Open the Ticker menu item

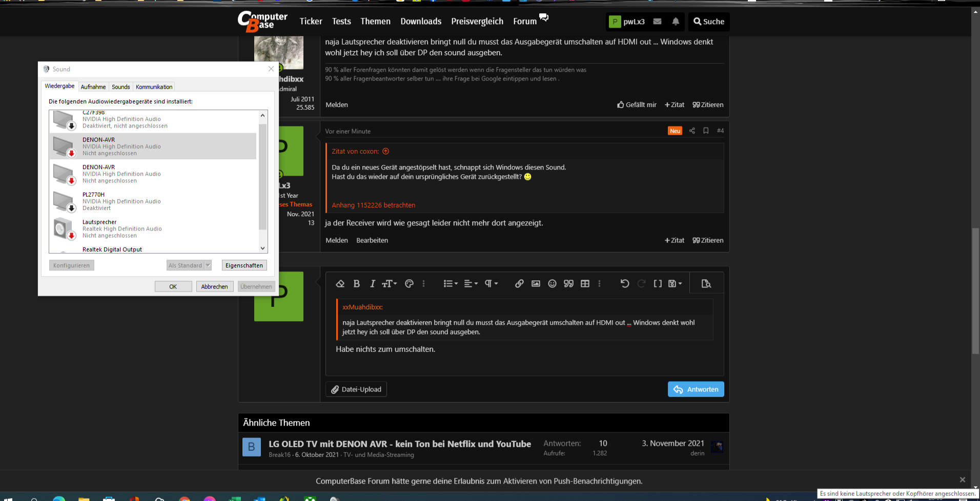click(x=311, y=22)
